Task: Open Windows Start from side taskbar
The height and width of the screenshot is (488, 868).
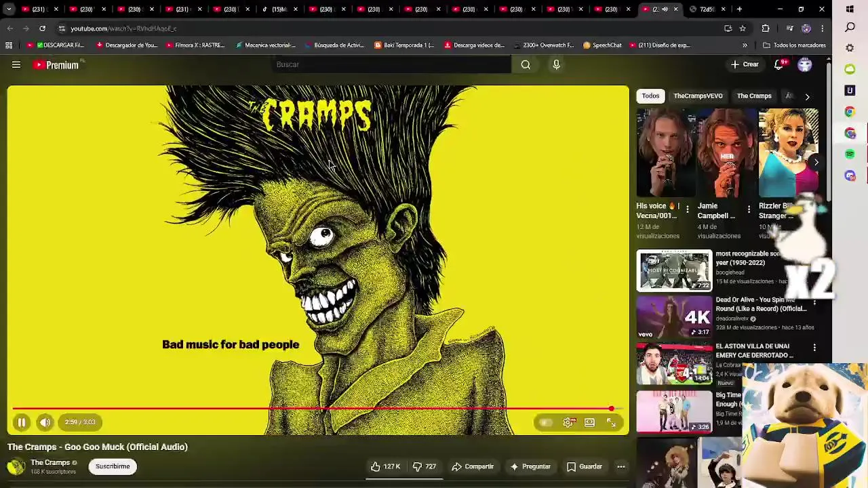Action: [x=850, y=9]
